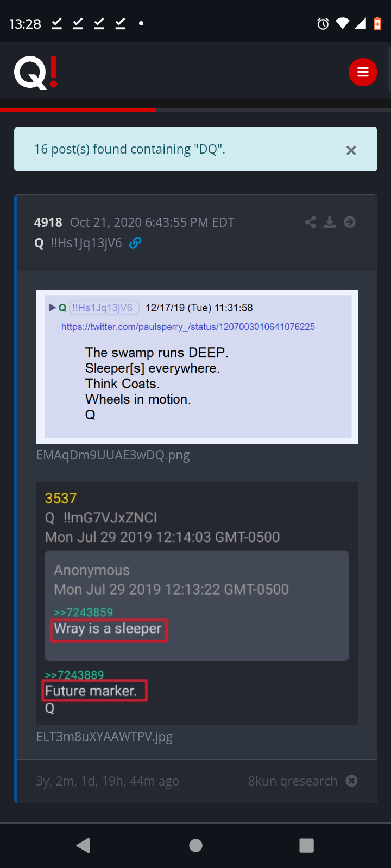Open post number 4918

tap(48, 222)
